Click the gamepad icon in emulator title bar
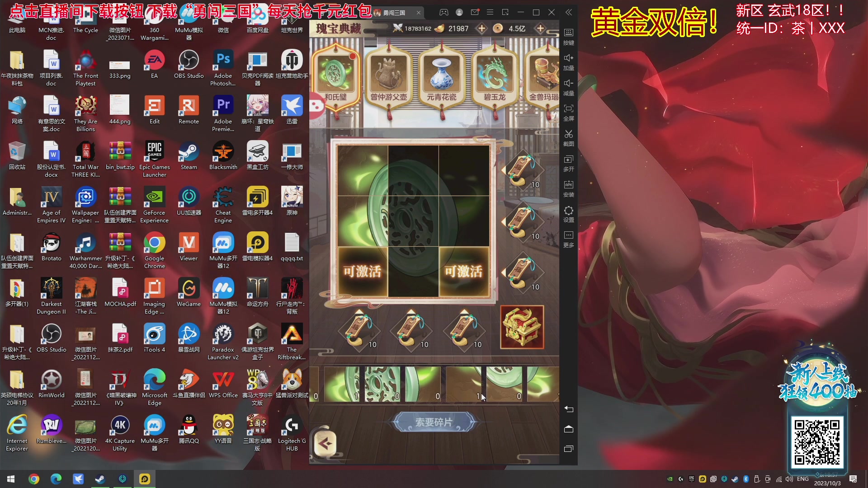The image size is (868, 488). pos(444,13)
